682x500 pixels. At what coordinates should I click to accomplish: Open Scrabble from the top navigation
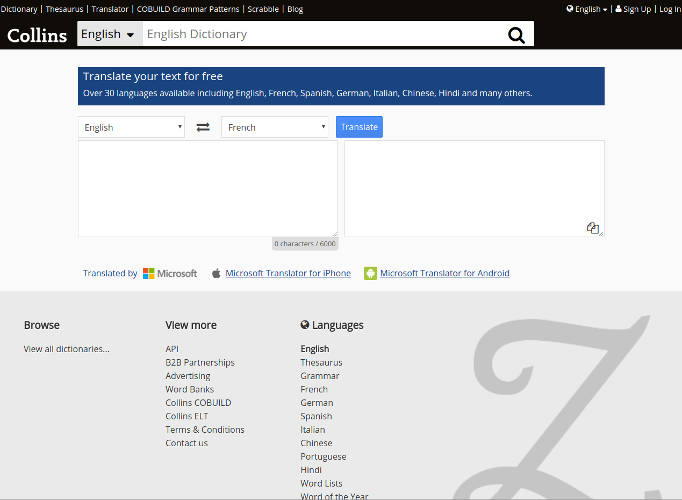tap(263, 9)
